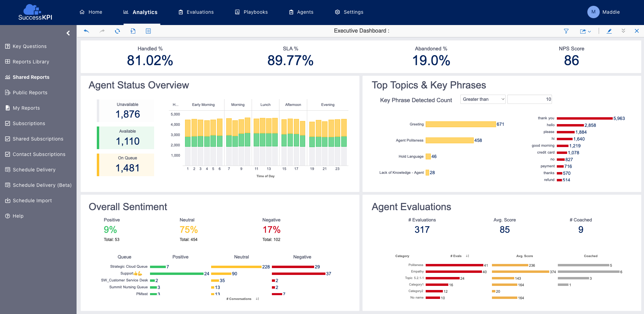Open the Greater than dropdown
The height and width of the screenshot is (314, 644).
pyautogui.click(x=482, y=99)
